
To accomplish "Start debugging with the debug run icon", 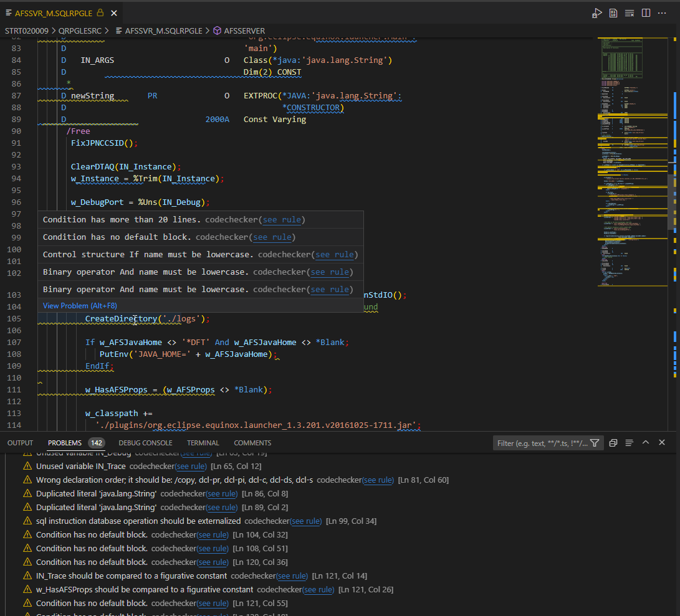I will tap(596, 12).
